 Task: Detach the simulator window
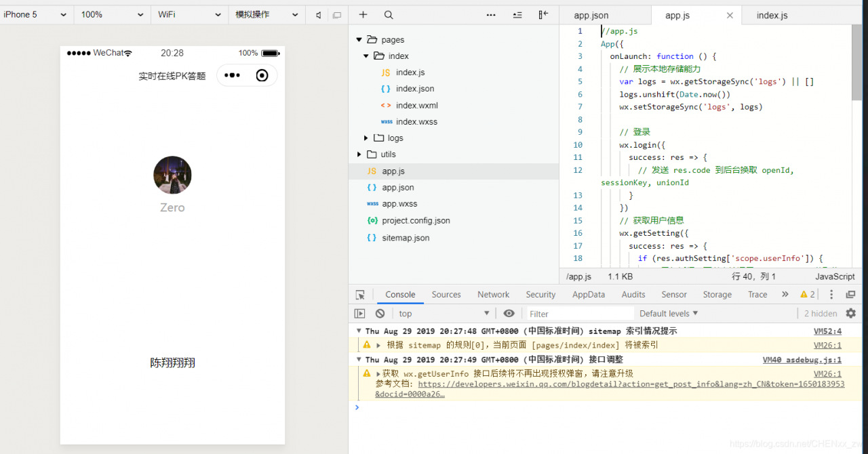(337, 15)
